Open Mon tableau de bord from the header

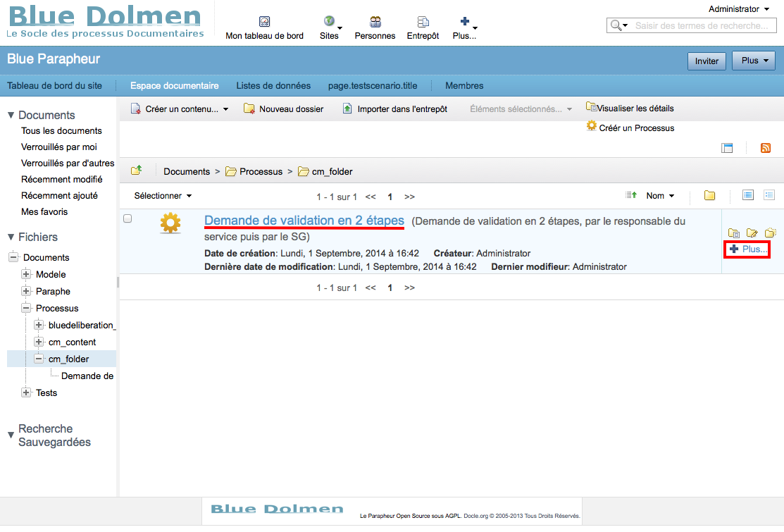click(x=264, y=28)
